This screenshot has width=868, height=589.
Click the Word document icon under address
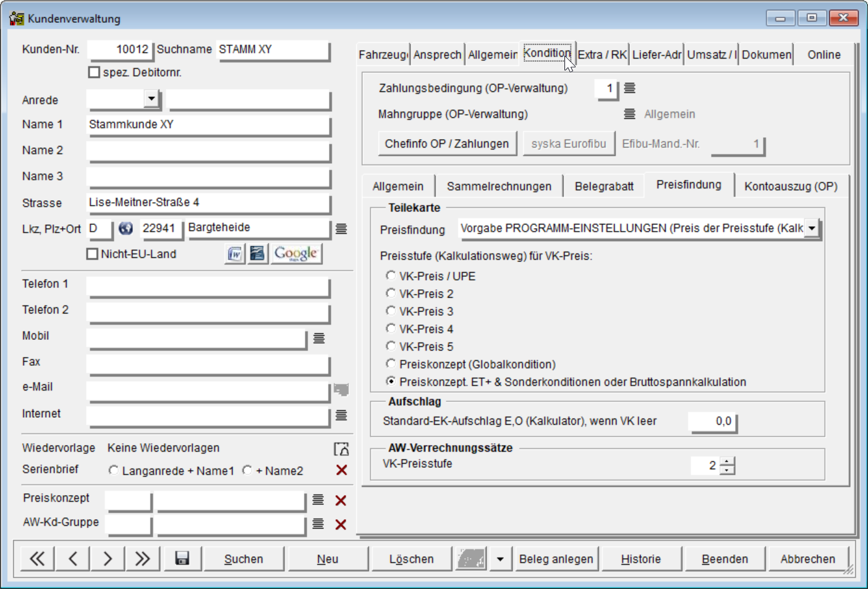pyautogui.click(x=235, y=253)
